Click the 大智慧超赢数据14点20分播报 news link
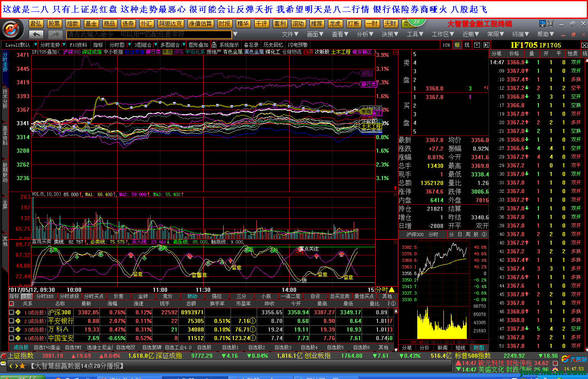 click(77, 366)
